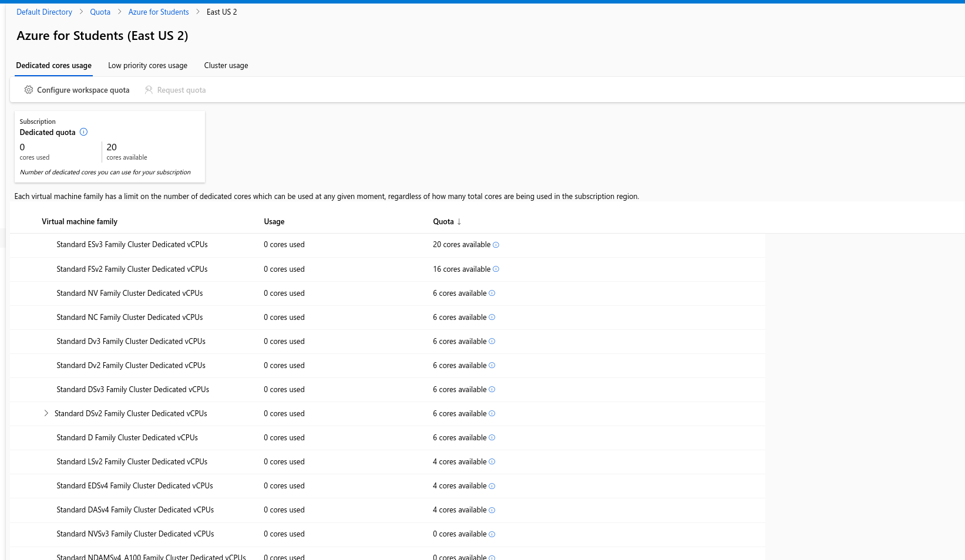Select Standard ESv3 Family Cluster Dedicated vCPUs
The image size is (965, 560).
point(132,244)
